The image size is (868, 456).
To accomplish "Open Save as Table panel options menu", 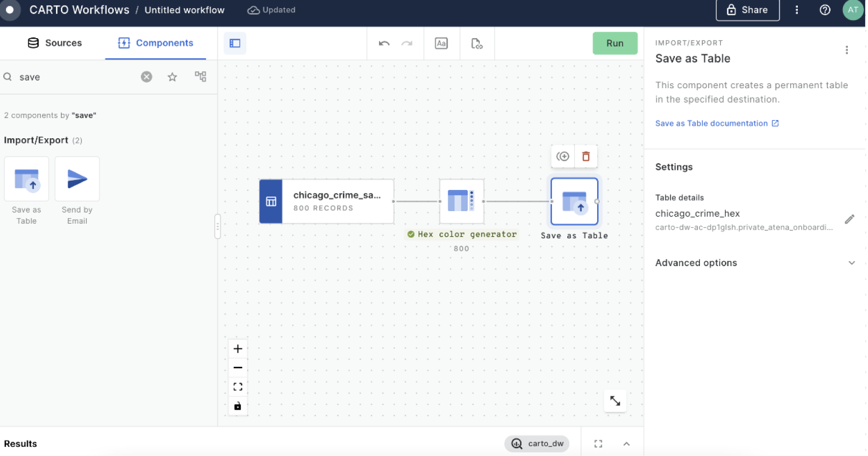I will point(847,50).
